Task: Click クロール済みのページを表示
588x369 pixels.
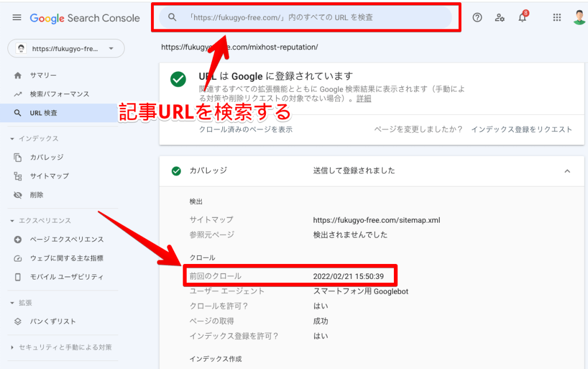Action: 246,130
